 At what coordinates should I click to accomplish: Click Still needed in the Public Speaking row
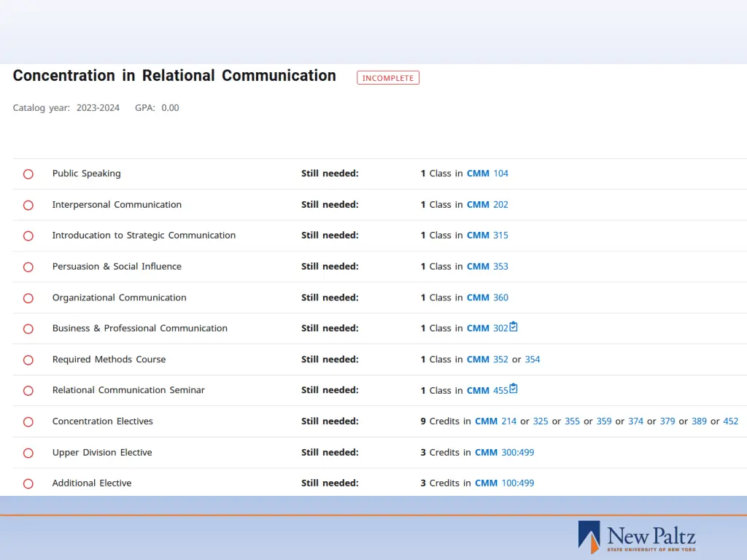click(x=330, y=174)
